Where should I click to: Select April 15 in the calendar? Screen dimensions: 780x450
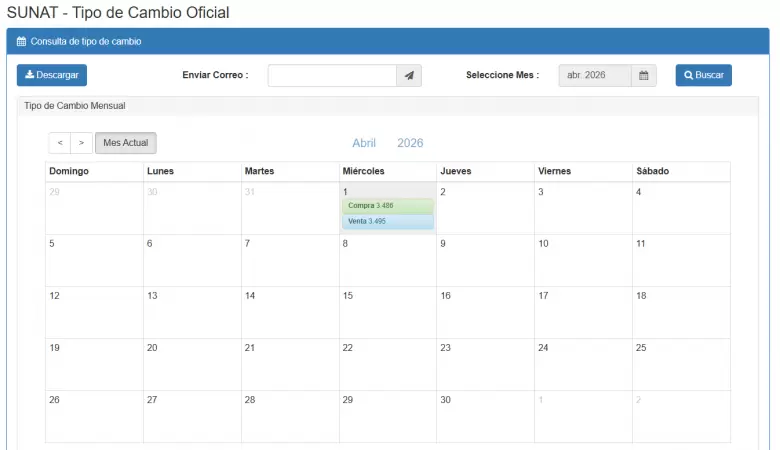point(387,311)
